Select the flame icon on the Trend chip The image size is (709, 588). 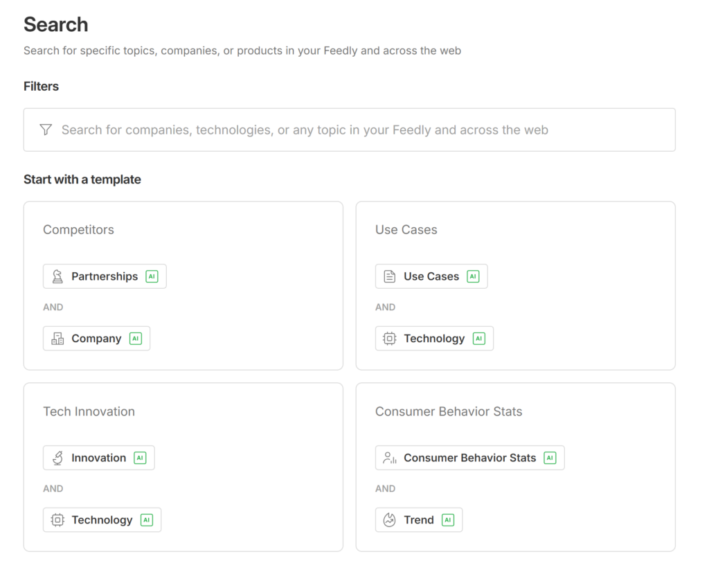390,520
